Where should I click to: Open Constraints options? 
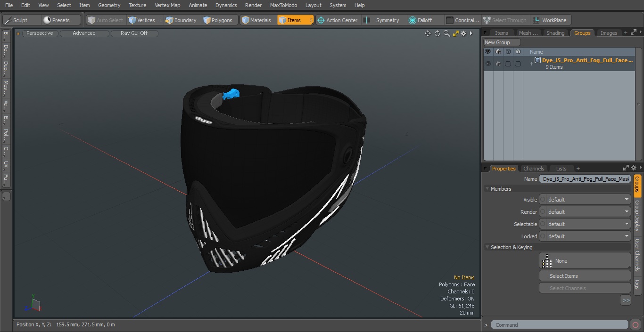[x=463, y=20]
